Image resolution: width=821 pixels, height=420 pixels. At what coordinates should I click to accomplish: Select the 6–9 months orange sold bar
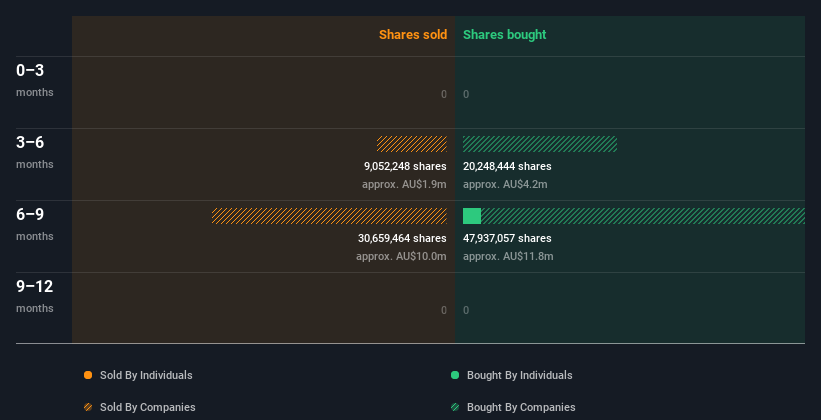tap(329, 216)
